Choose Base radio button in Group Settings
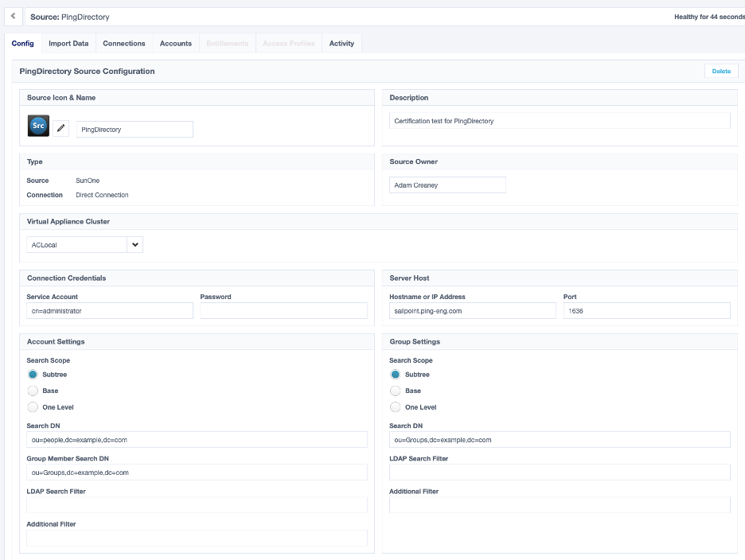 395,391
